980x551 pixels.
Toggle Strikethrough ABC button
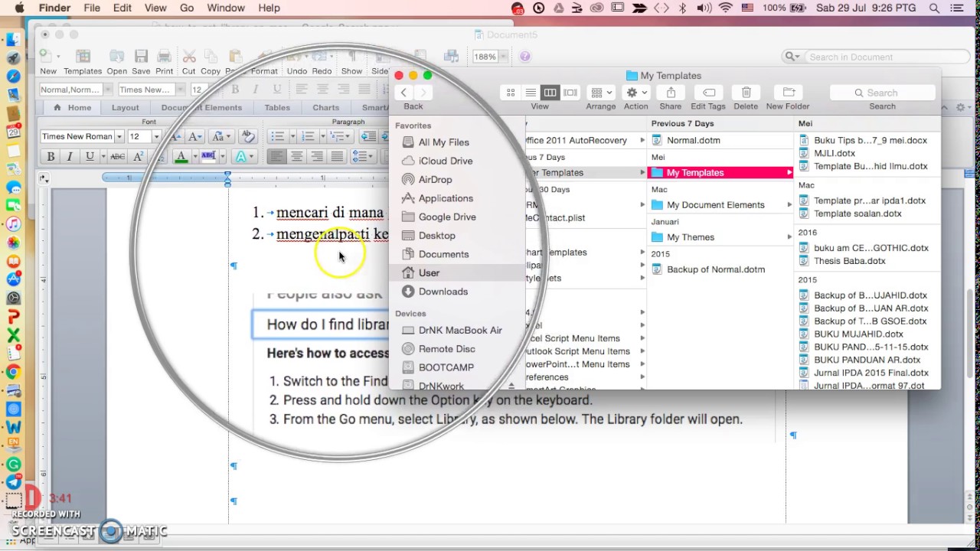(117, 156)
